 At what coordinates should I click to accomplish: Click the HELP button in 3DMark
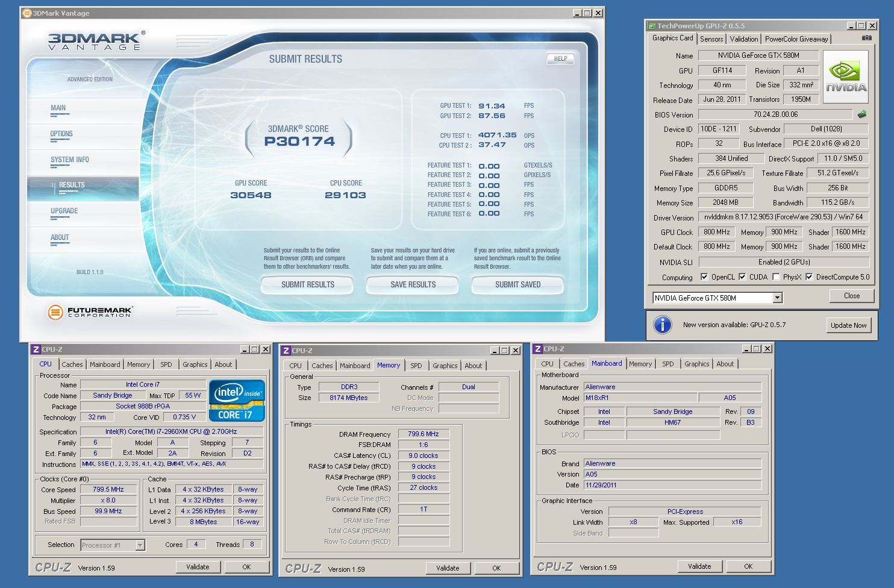[x=560, y=58]
